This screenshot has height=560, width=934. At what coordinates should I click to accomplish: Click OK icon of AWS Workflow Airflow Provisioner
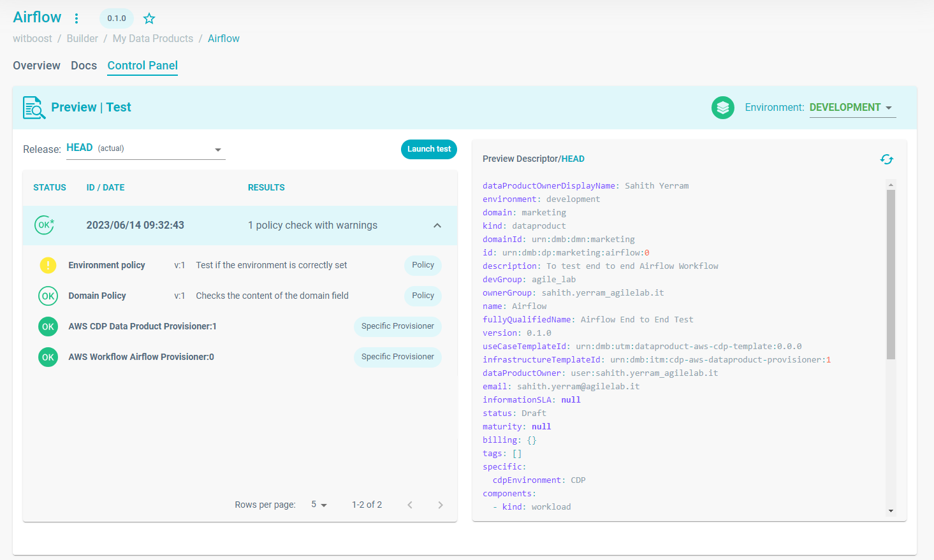pyautogui.click(x=48, y=357)
